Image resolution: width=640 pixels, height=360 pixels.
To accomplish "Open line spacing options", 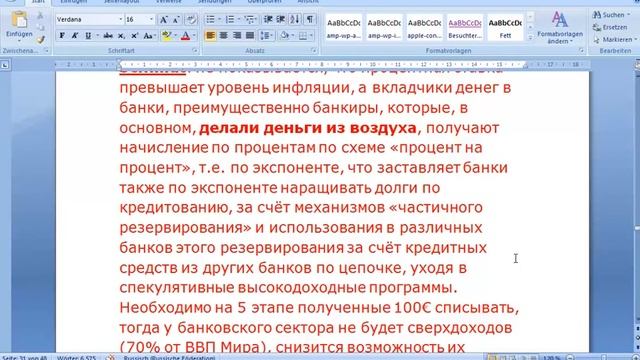I will point(267,36).
